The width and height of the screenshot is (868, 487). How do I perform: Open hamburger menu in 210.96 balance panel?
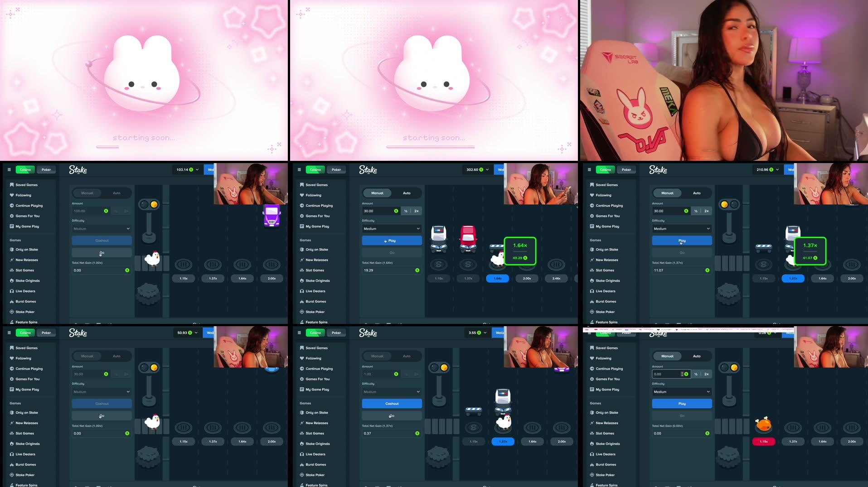(589, 169)
